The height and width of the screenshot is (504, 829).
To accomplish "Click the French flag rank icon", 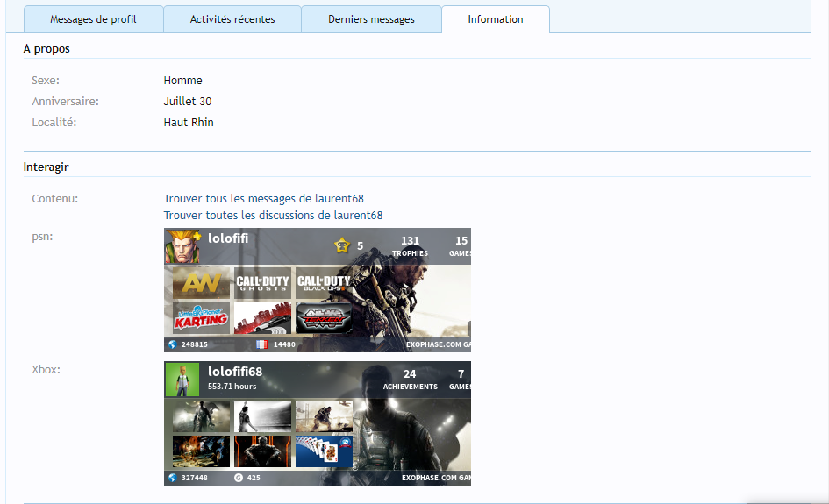I will pyautogui.click(x=261, y=344).
